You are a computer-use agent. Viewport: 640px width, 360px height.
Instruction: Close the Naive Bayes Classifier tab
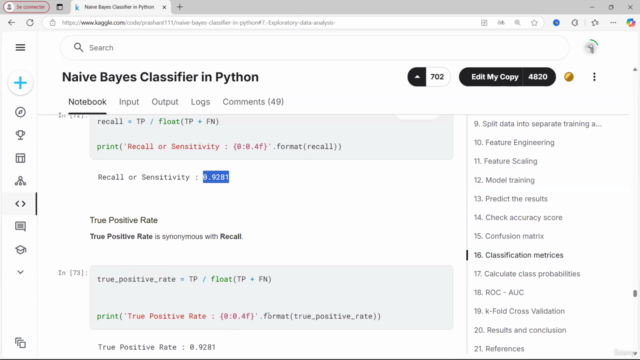pos(164,7)
